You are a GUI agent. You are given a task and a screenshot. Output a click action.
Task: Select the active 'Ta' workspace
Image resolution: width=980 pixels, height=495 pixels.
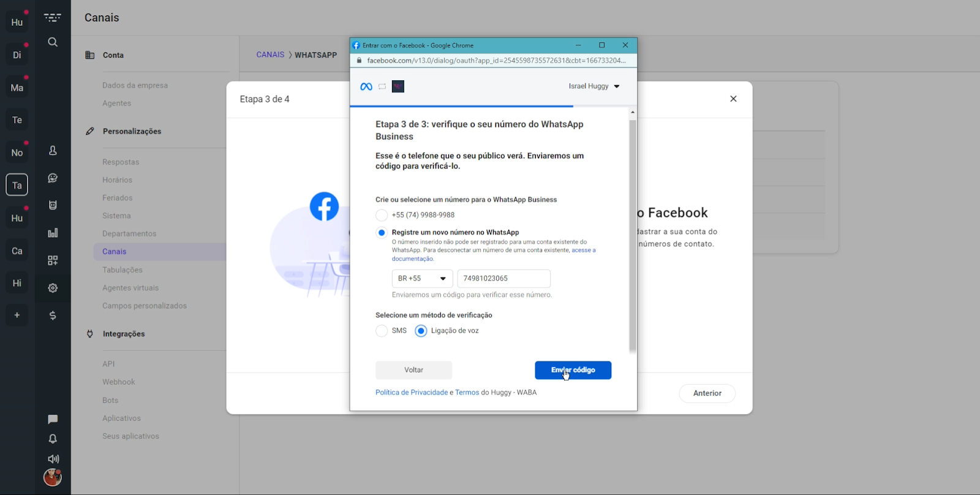click(x=17, y=185)
